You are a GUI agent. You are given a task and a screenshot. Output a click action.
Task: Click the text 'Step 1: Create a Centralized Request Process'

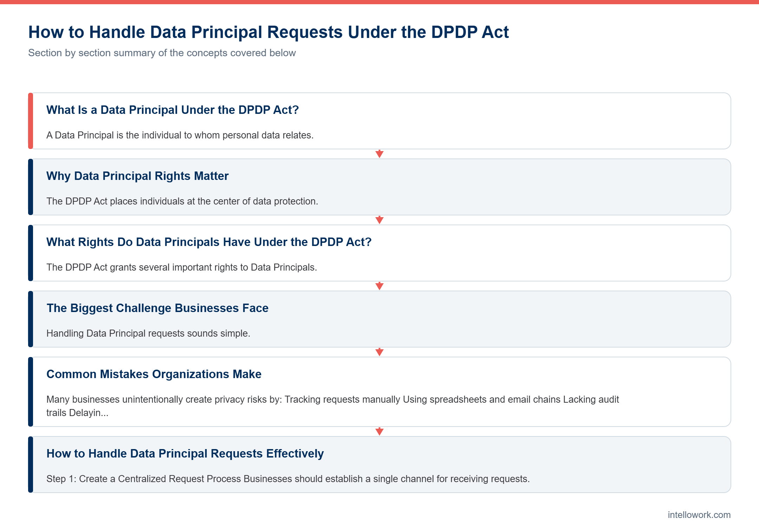144,479
